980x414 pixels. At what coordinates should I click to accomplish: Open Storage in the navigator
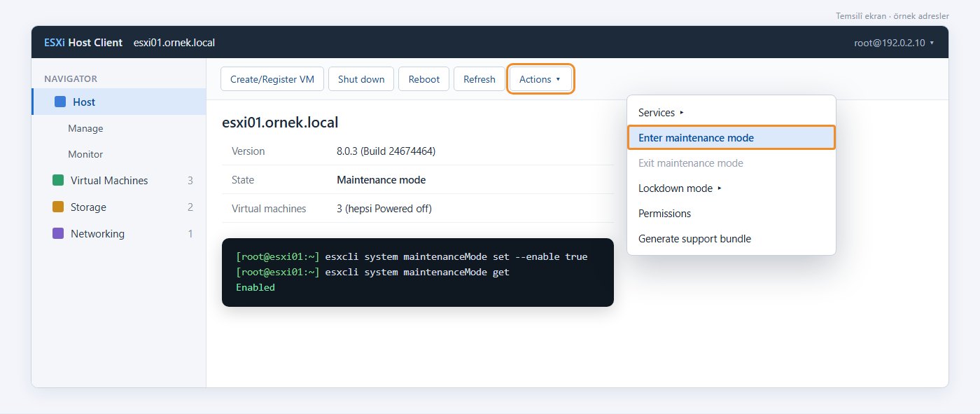(x=119, y=207)
